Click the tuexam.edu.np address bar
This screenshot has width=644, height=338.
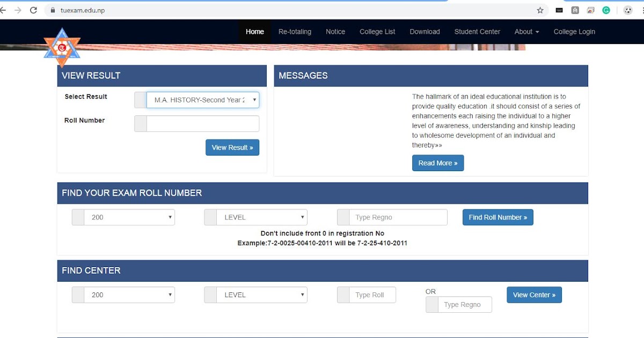[295, 10]
